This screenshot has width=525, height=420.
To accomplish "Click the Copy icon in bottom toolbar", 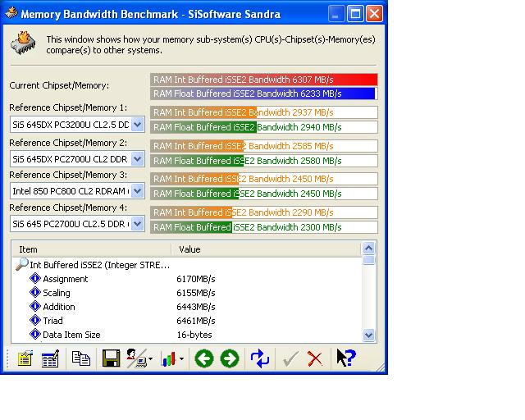I will coord(81,358).
